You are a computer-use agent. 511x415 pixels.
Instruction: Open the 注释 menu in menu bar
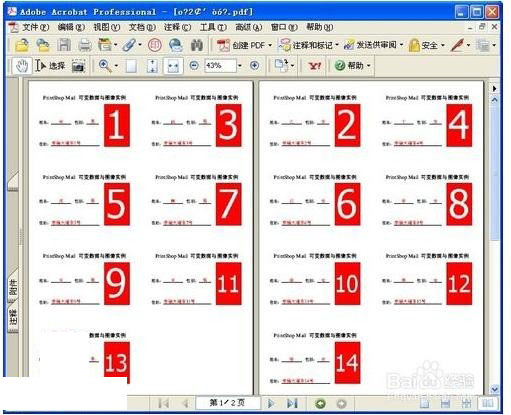pyautogui.click(x=177, y=27)
